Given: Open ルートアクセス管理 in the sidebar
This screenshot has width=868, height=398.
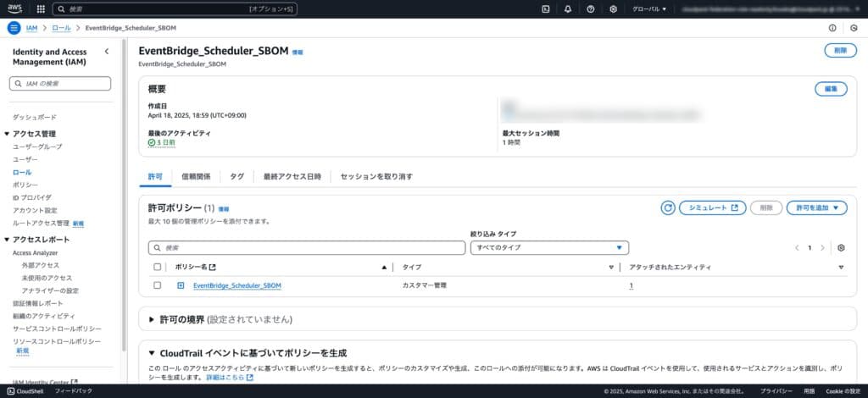Looking at the screenshot, I should click(41, 223).
